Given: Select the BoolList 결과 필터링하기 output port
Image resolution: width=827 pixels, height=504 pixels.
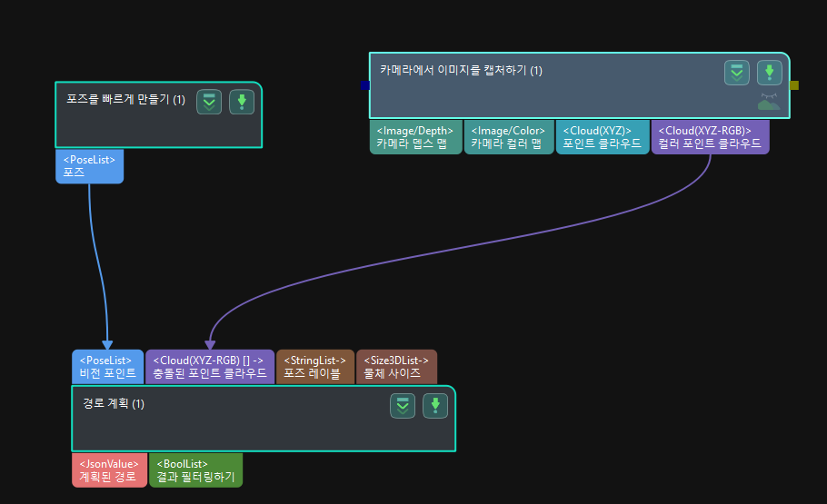Looking at the screenshot, I should [195, 470].
